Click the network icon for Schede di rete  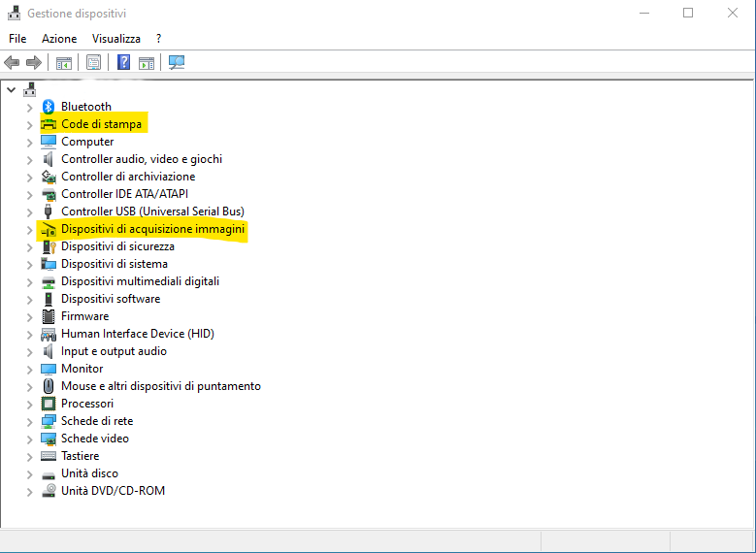49,421
